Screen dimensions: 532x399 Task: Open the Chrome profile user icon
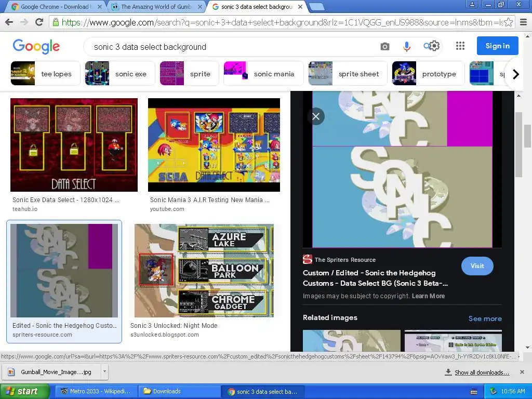pos(472,4)
